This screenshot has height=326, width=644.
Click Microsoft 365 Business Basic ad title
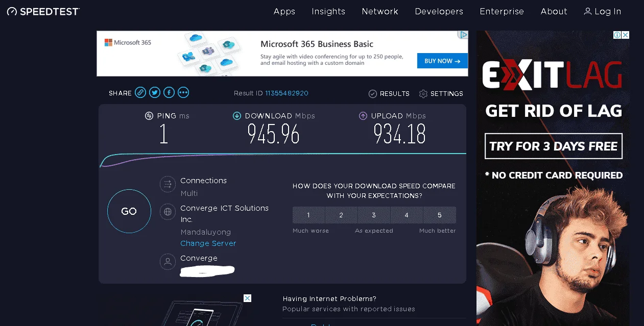[x=317, y=44]
